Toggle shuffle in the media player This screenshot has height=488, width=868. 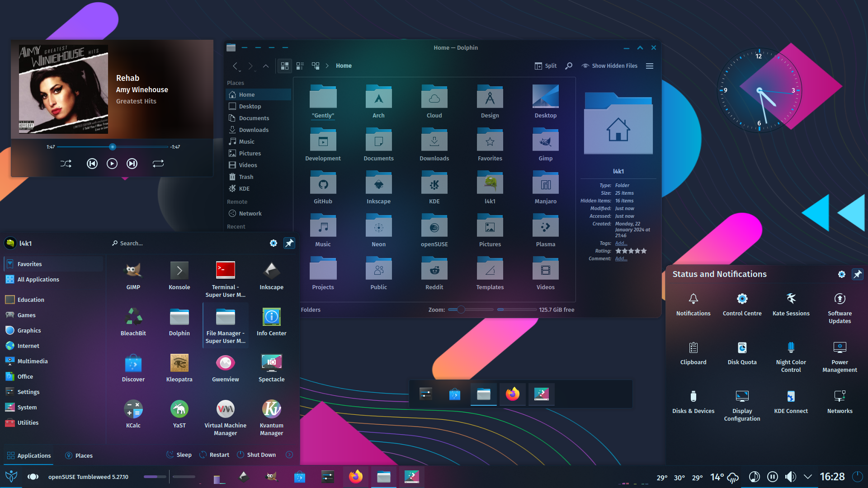(x=66, y=164)
